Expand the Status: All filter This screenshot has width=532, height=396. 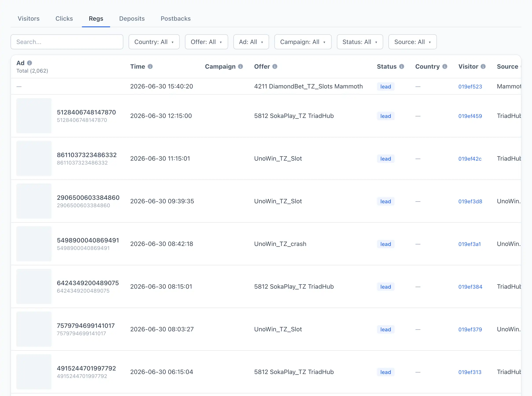pyautogui.click(x=360, y=42)
